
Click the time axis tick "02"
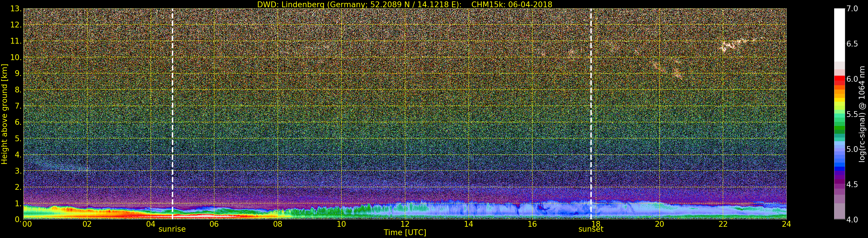coord(87,224)
